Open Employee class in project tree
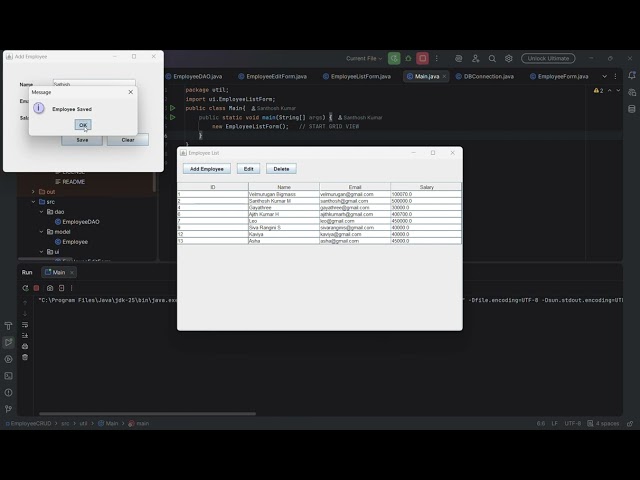This screenshot has width=640, height=480. point(71,242)
